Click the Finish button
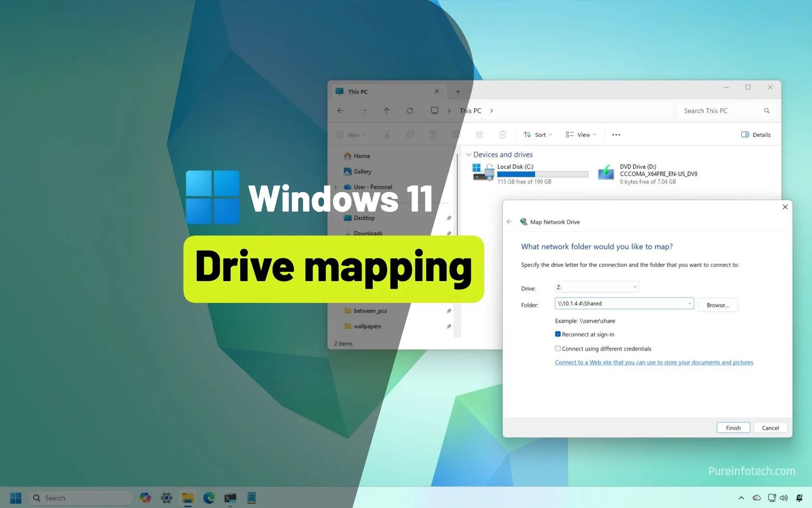Viewport: 812px width, 508px height. pyautogui.click(x=733, y=428)
